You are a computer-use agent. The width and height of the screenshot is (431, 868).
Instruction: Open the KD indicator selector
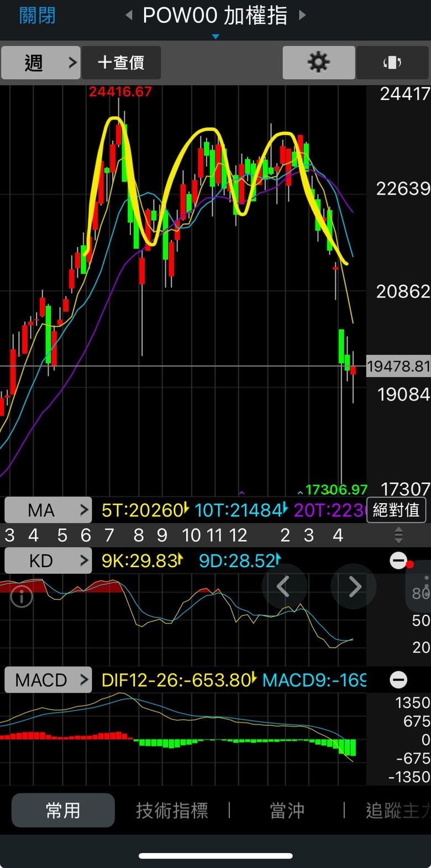click(48, 561)
